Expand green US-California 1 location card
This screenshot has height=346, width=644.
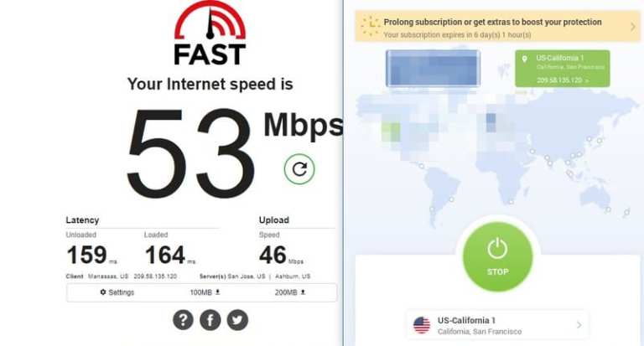(563, 69)
